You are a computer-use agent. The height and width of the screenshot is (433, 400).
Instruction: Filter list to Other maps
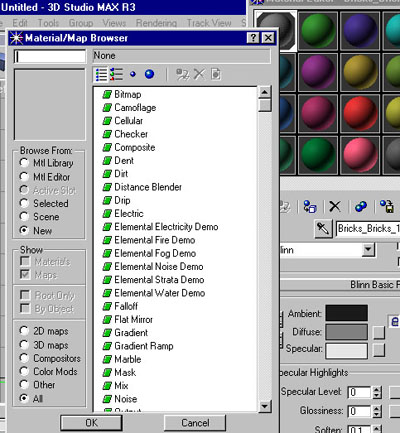click(x=37, y=385)
